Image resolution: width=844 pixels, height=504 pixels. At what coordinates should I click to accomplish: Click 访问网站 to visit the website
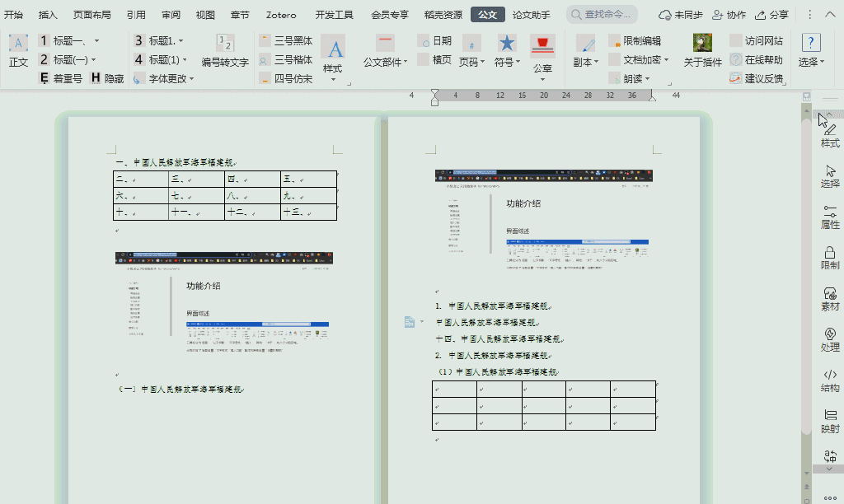tap(757, 41)
